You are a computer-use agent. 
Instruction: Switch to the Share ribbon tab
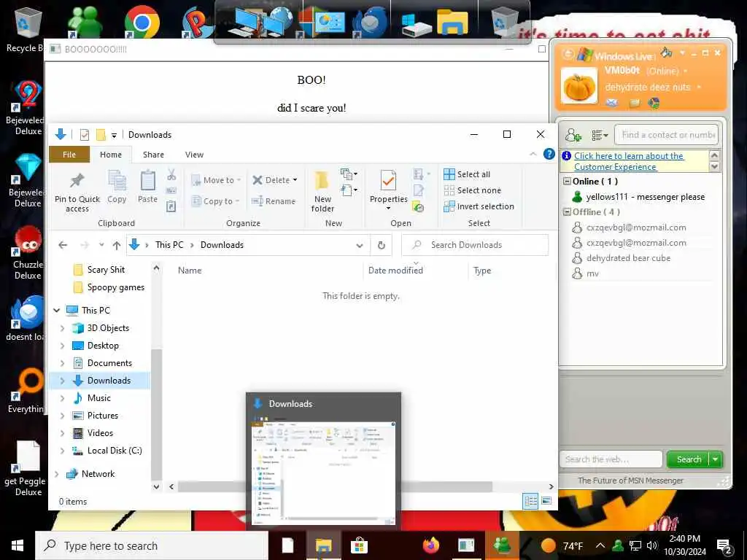click(153, 155)
